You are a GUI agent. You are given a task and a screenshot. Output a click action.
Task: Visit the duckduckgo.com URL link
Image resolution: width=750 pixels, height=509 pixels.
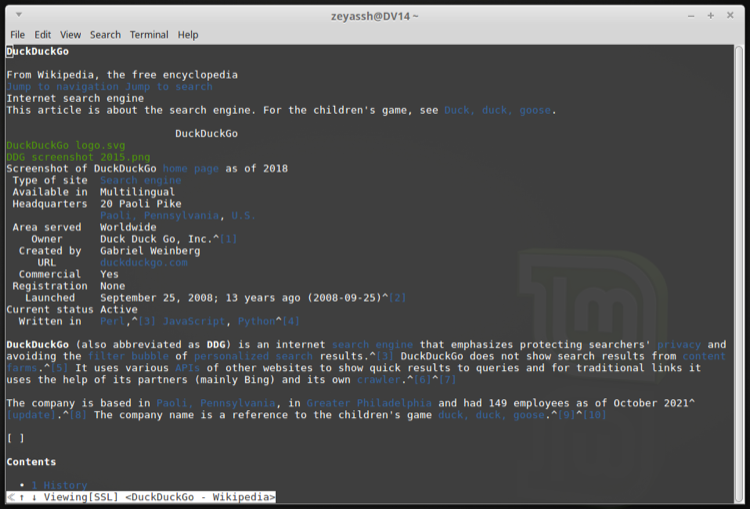click(x=144, y=263)
